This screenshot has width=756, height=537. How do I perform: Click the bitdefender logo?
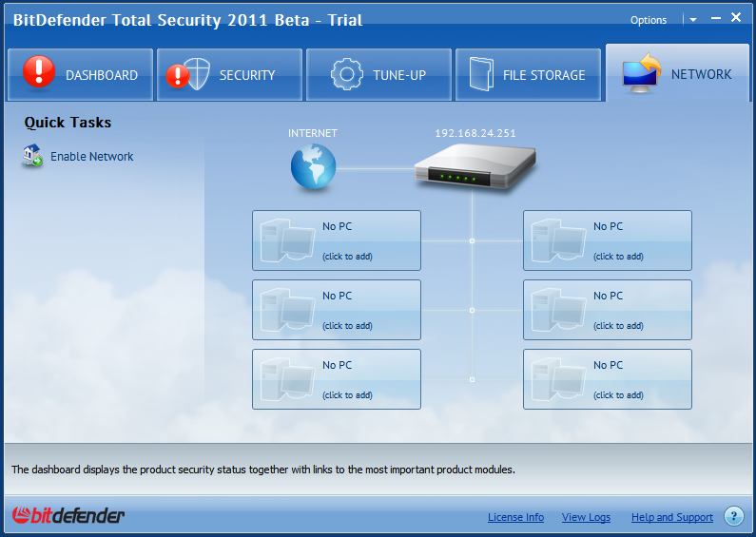[68, 515]
